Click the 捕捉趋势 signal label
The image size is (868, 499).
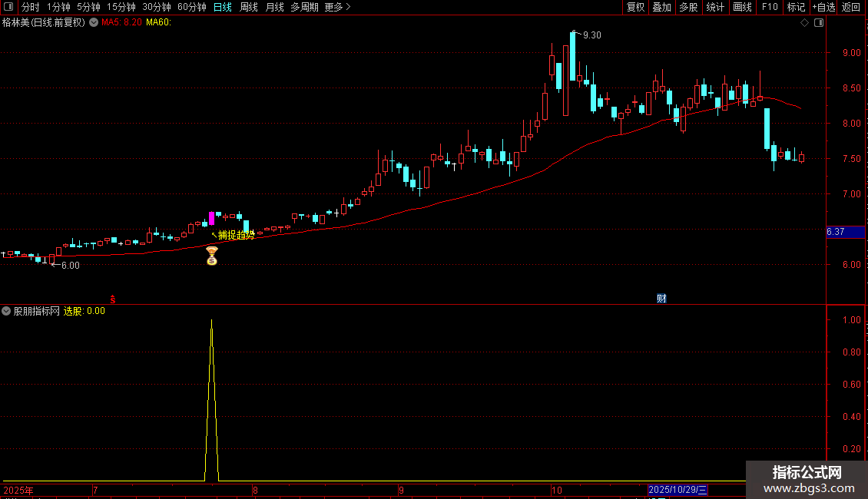tap(237, 235)
